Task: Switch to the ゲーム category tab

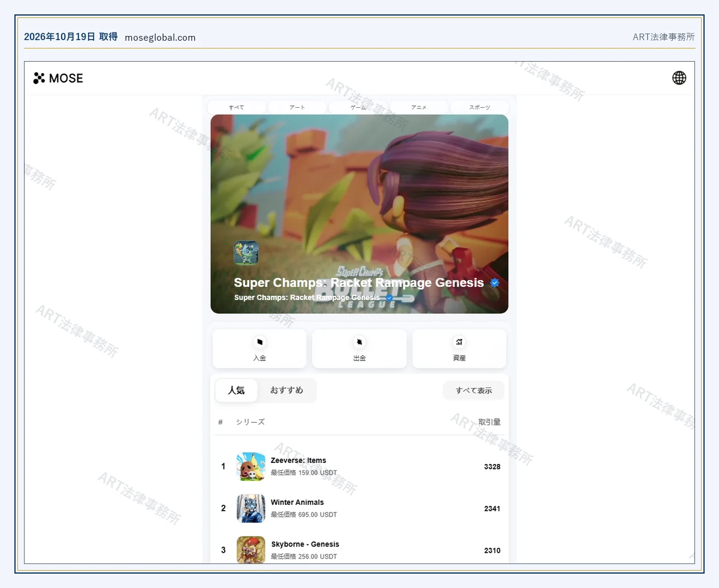Action: [358, 107]
